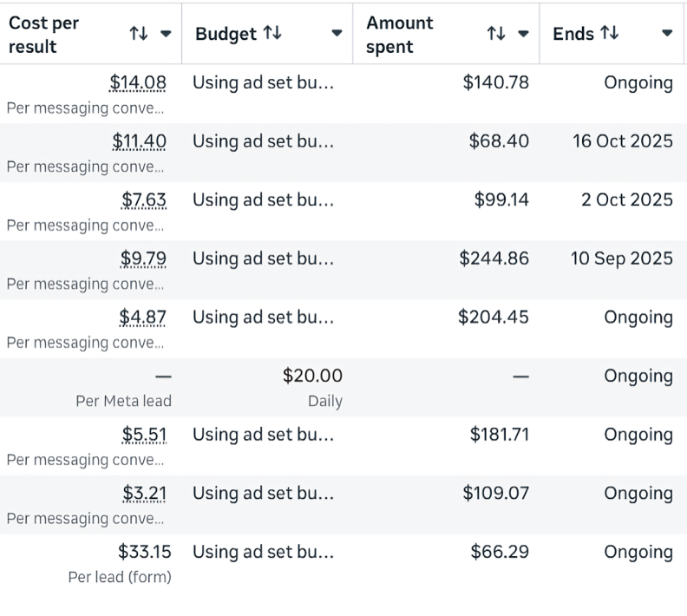Sort Amount spent column arrows icon

pyautogui.click(x=496, y=33)
